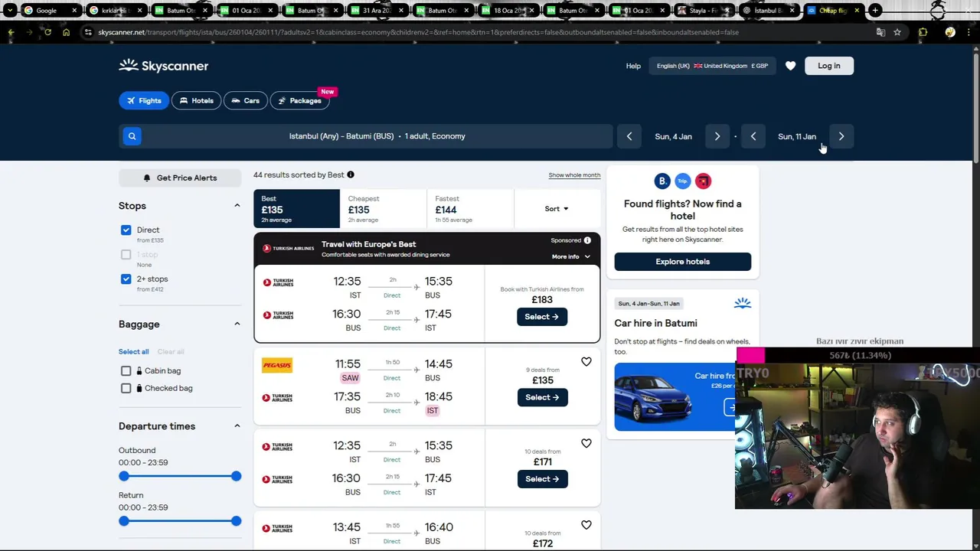Click browser back arrow
Screen dimensions: 980x551
click(x=11, y=32)
